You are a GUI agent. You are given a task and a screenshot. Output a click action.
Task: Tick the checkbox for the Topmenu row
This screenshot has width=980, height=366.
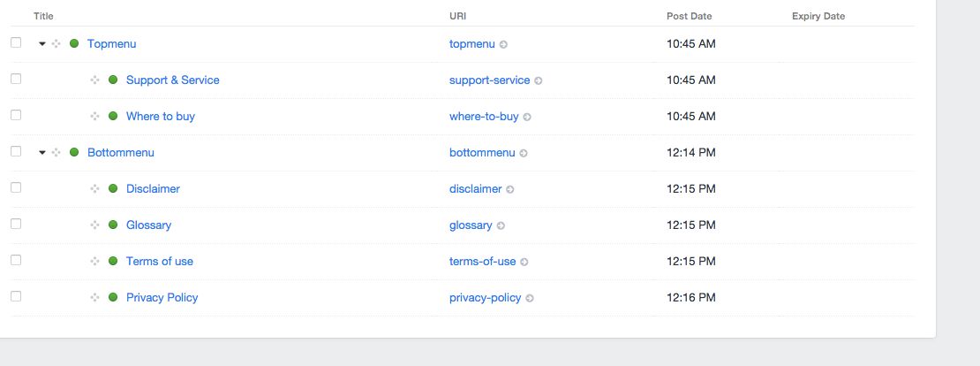click(16, 42)
